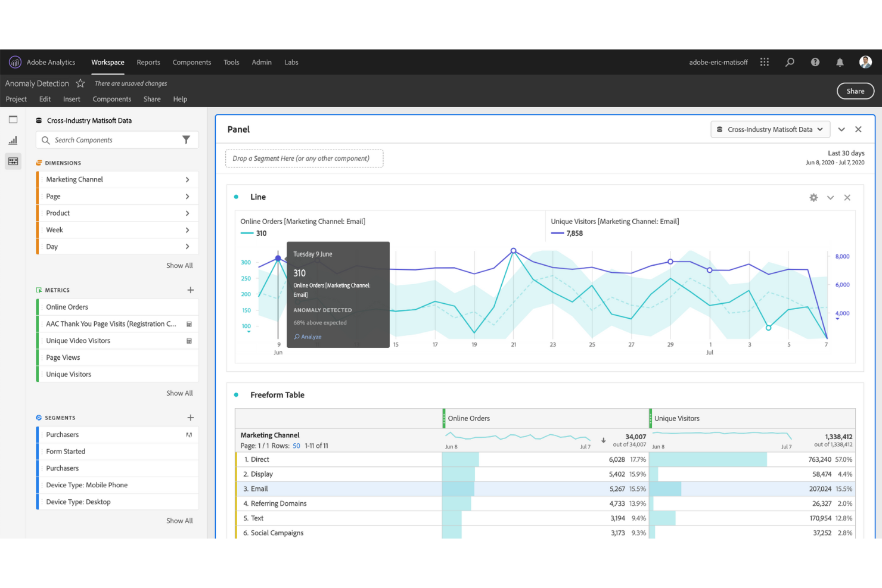
Task: Click the search components input field
Action: pyautogui.click(x=117, y=140)
